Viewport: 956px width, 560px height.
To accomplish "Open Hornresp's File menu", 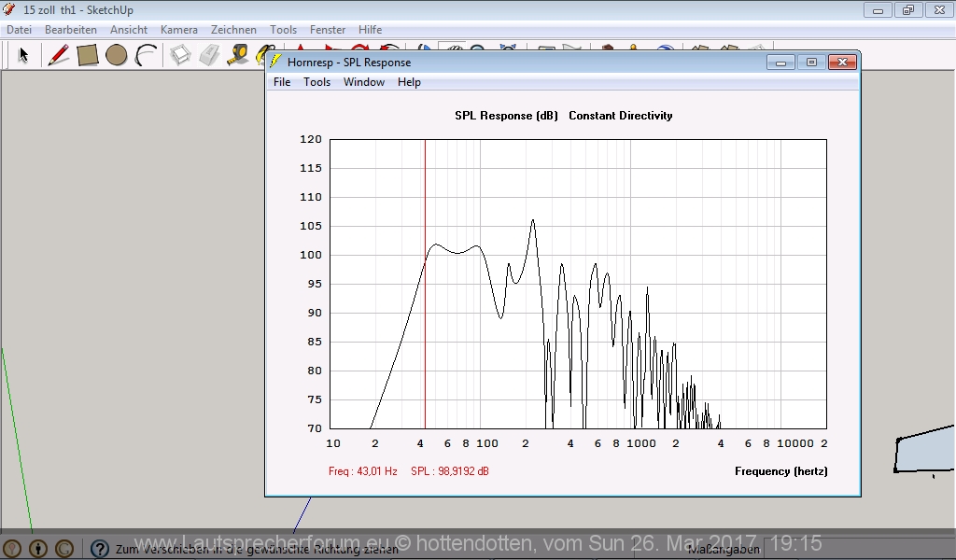I will click(x=281, y=82).
